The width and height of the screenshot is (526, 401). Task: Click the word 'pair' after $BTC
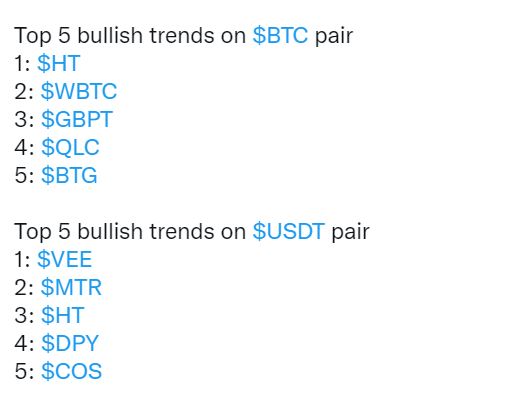tap(334, 37)
